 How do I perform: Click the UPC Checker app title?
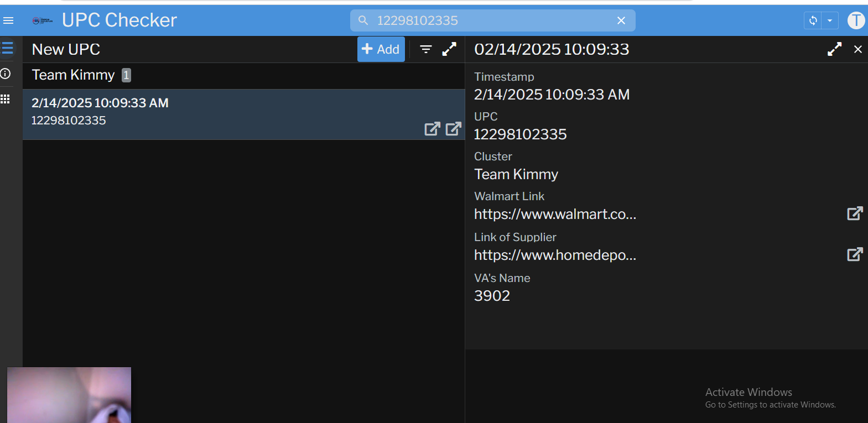(x=119, y=20)
